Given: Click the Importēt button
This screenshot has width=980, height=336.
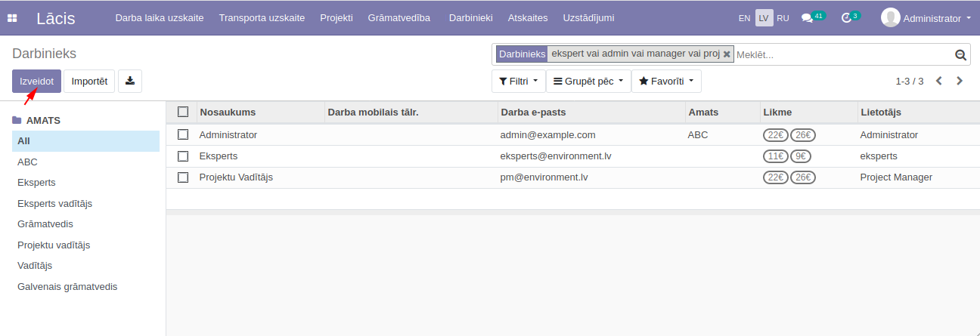Looking at the screenshot, I should tap(89, 81).
